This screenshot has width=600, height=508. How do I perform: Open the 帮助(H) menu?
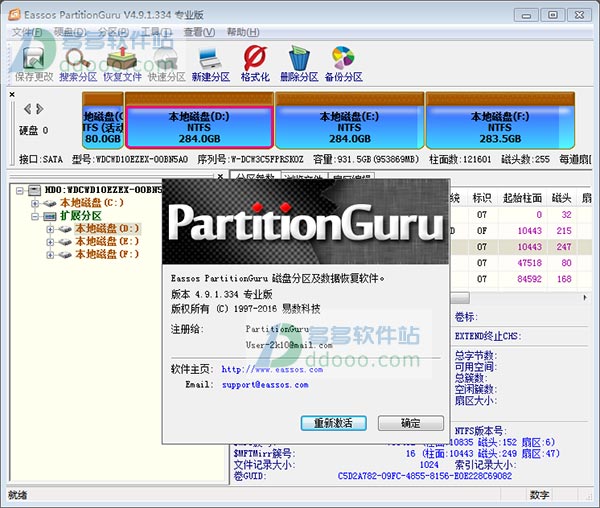243,32
